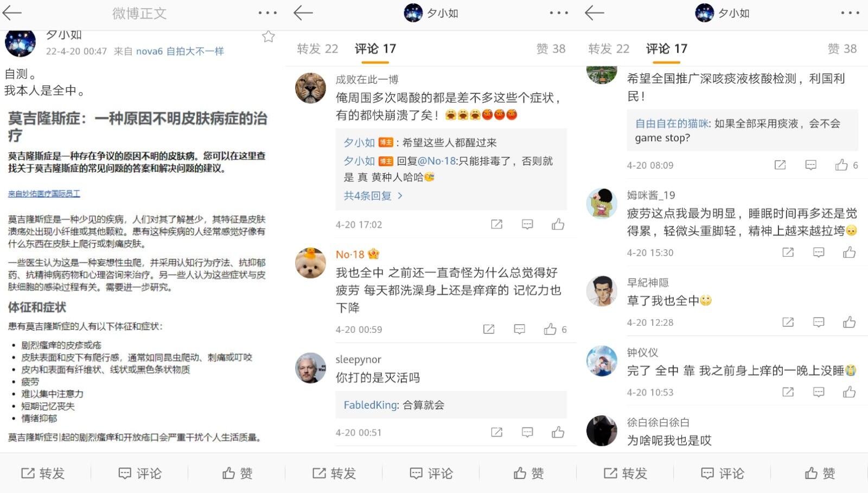
Task: Open the 来自妙佑医疗国际员工 link
Action: pos(44,194)
